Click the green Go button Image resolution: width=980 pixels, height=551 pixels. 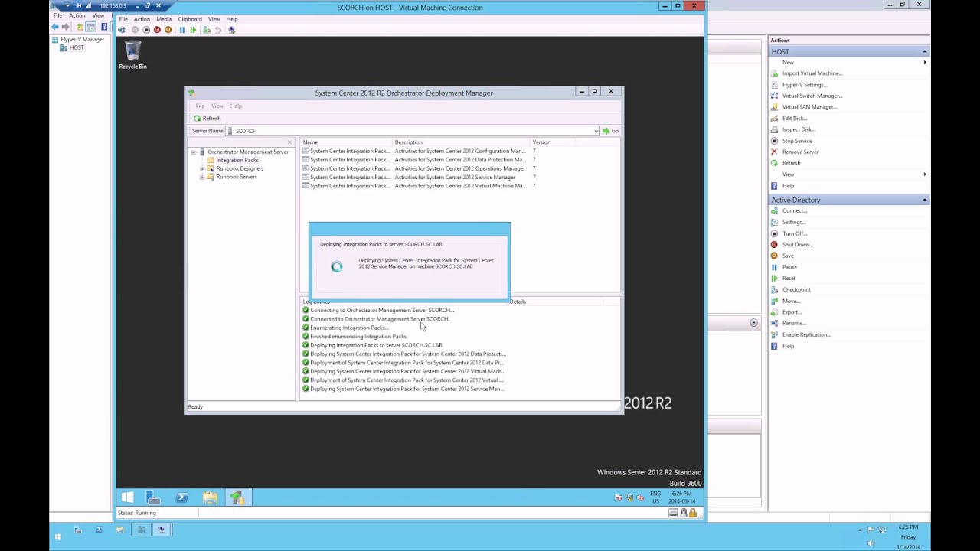coord(610,131)
